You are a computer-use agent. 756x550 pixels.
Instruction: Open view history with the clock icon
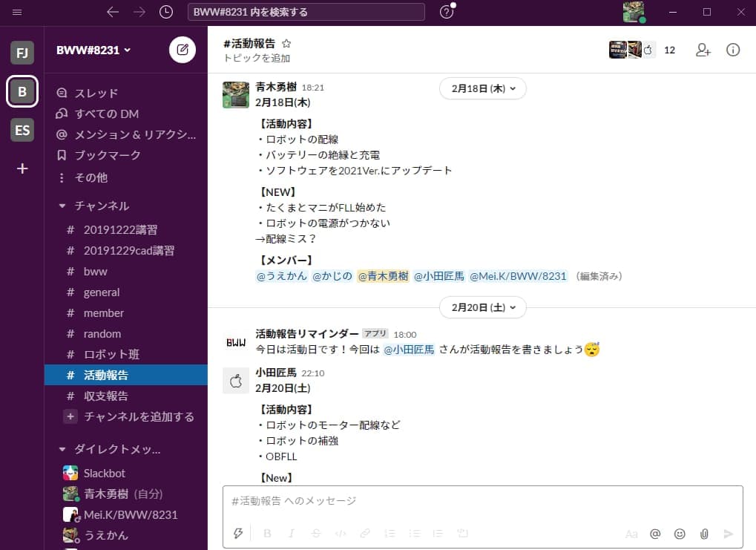click(x=165, y=11)
